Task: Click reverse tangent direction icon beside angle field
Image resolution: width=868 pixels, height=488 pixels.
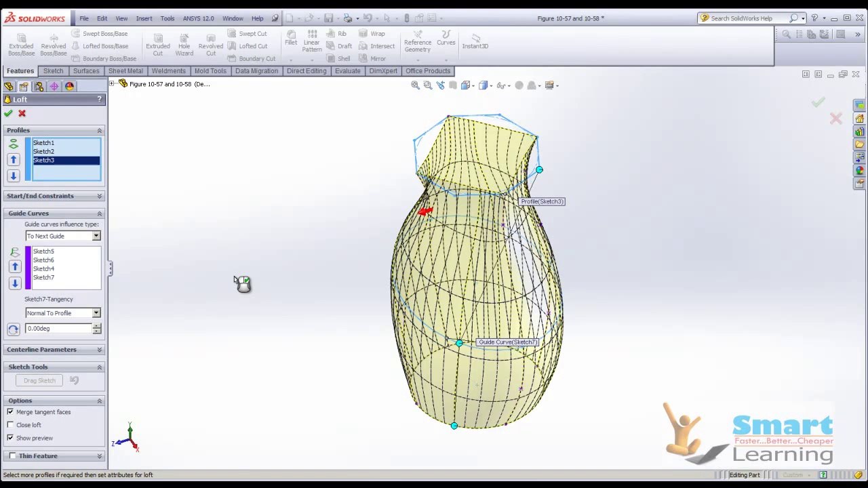Action: click(x=13, y=329)
